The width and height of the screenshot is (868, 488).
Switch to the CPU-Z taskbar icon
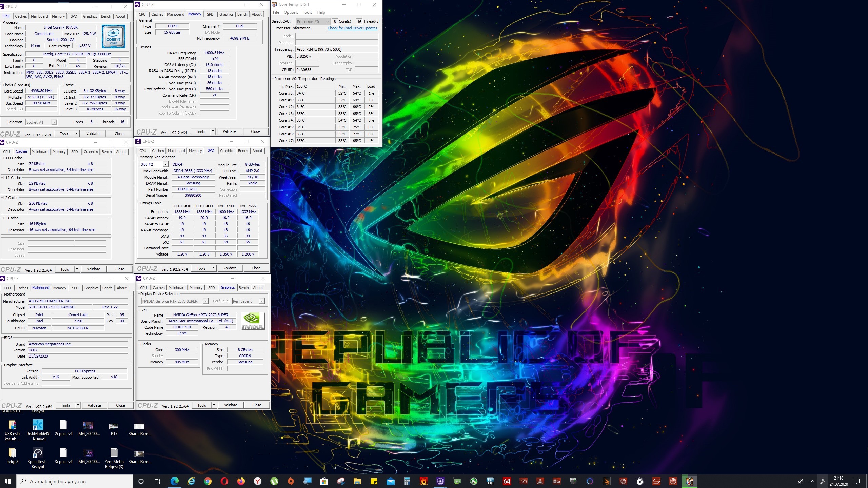pyautogui.click(x=440, y=481)
